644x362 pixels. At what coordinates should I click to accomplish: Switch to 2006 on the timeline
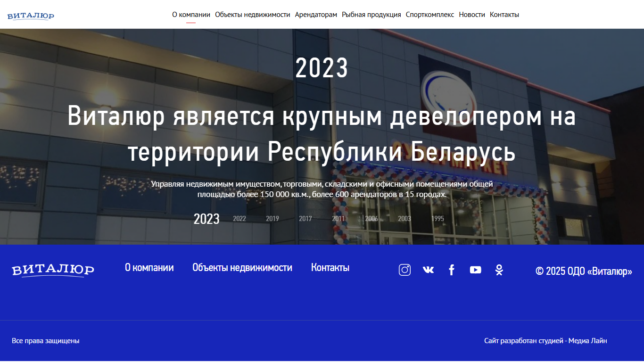[372, 219]
